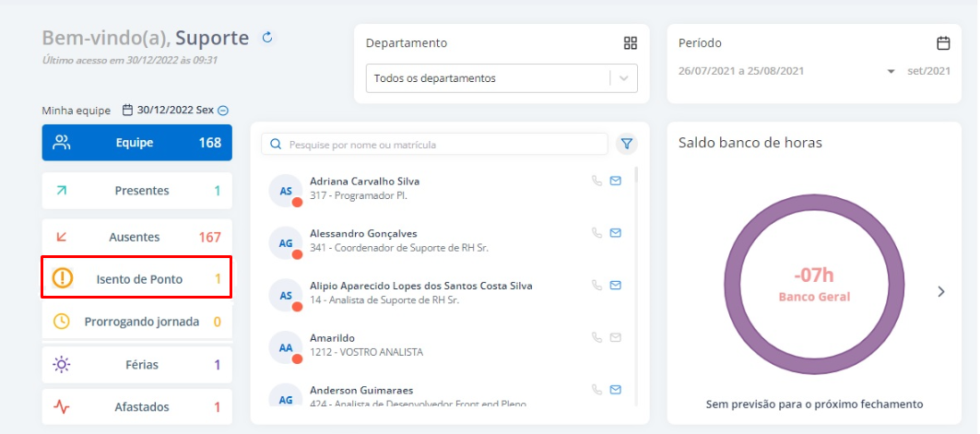Click the filter funnel icon
This screenshot has height=434, width=980.
[627, 144]
